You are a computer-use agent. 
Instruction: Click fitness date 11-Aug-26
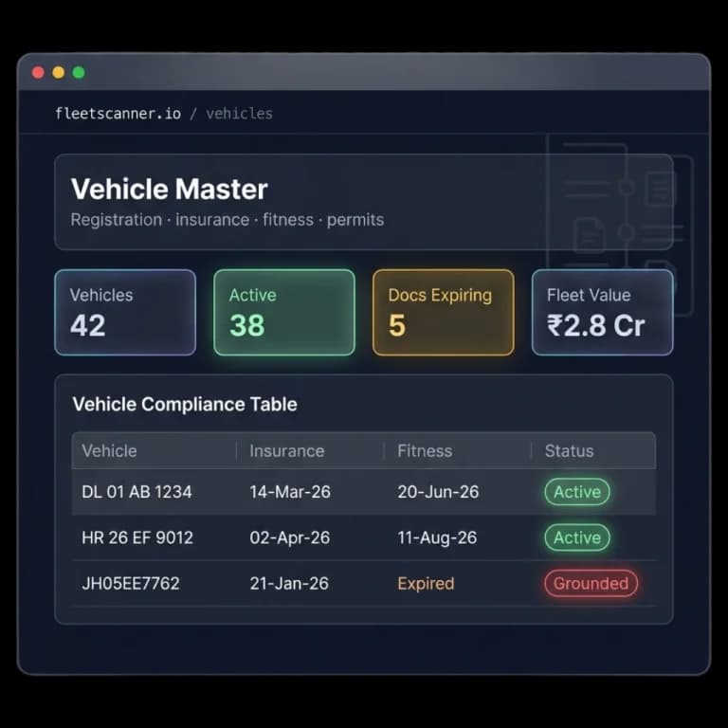click(x=437, y=537)
